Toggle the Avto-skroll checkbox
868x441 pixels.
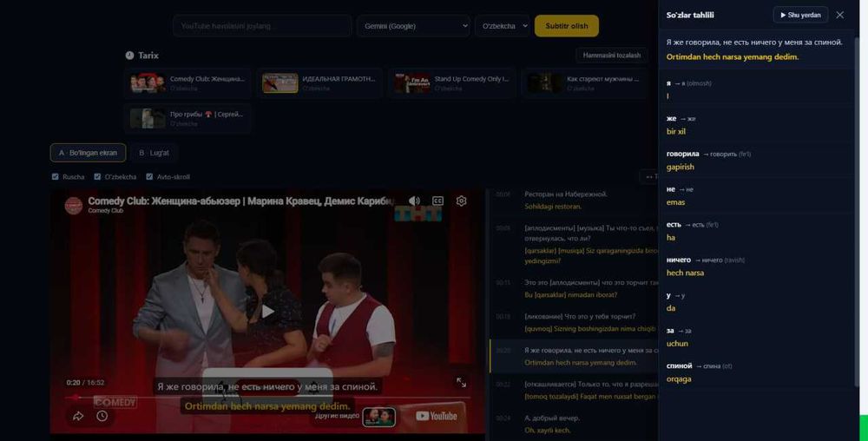[149, 177]
